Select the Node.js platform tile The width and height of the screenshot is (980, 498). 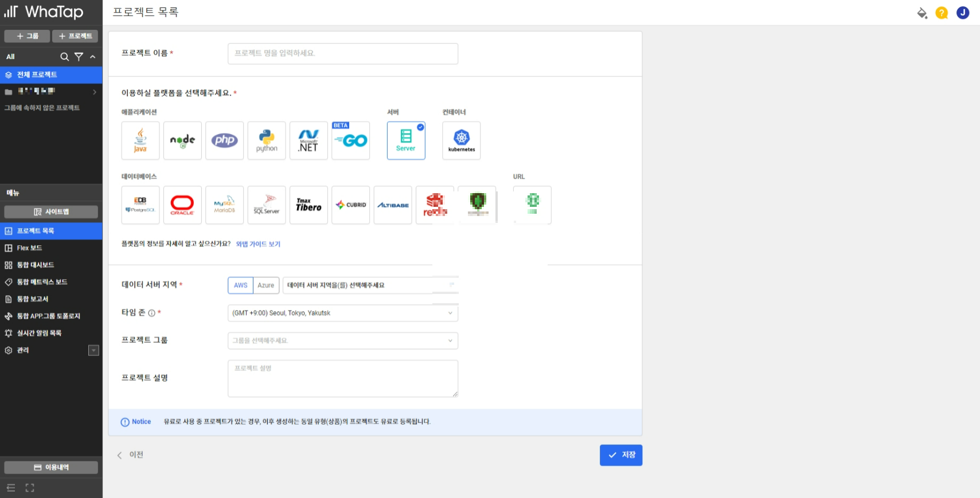coord(182,140)
